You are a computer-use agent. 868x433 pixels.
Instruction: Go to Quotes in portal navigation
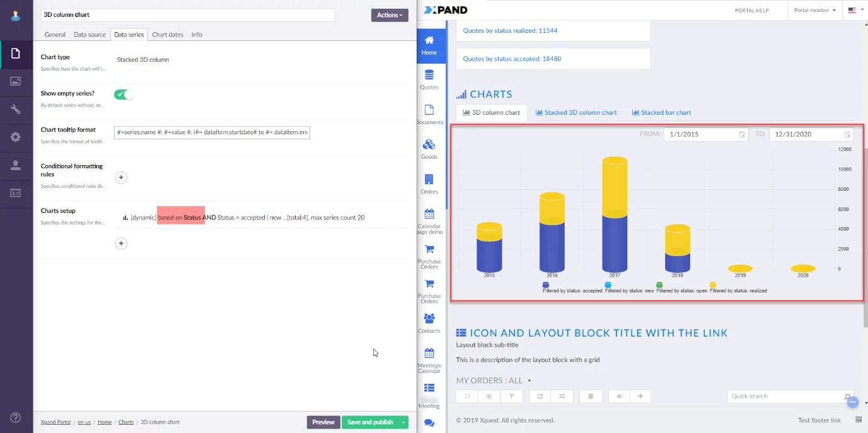click(429, 79)
